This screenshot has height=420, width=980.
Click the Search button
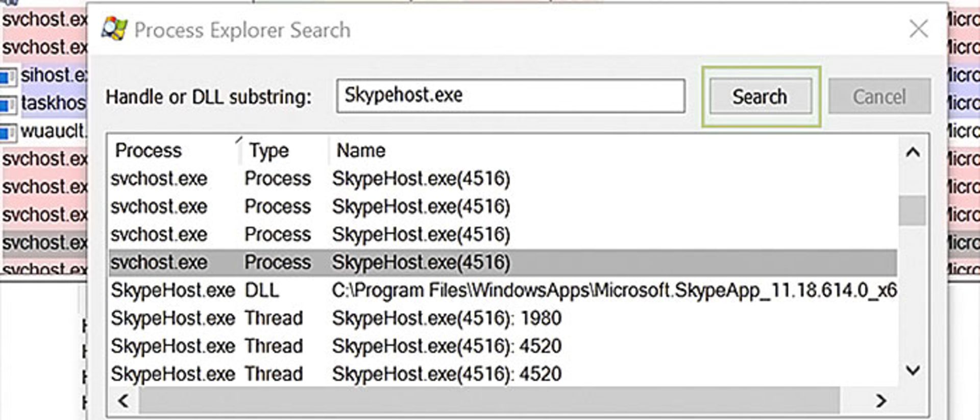point(760,96)
